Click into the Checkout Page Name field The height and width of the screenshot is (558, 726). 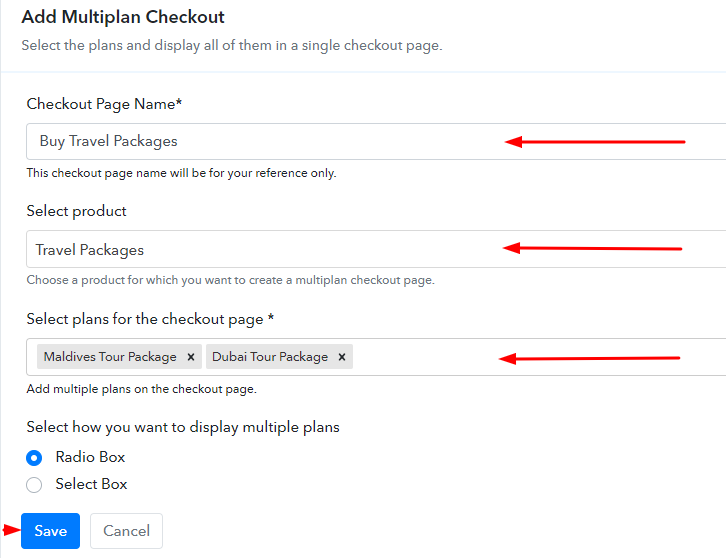[x=376, y=141]
